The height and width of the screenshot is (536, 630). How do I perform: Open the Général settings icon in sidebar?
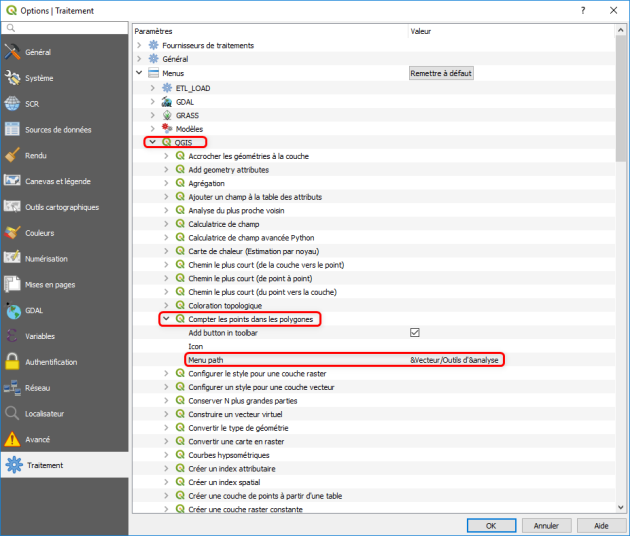point(12,52)
